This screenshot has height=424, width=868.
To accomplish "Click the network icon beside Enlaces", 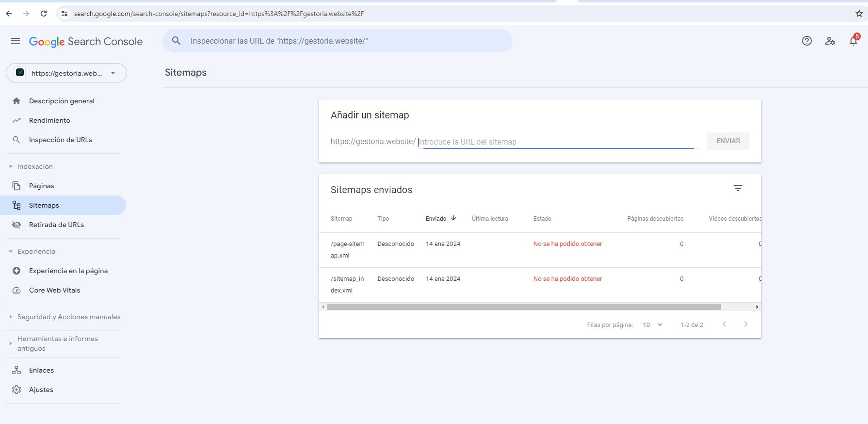I will (16, 370).
